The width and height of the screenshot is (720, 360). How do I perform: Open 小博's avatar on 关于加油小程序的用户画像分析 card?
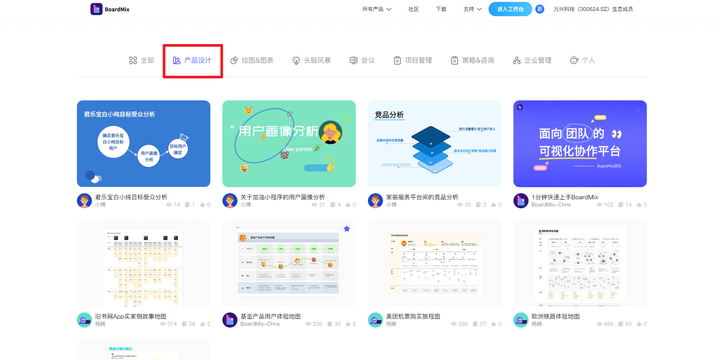click(230, 200)
